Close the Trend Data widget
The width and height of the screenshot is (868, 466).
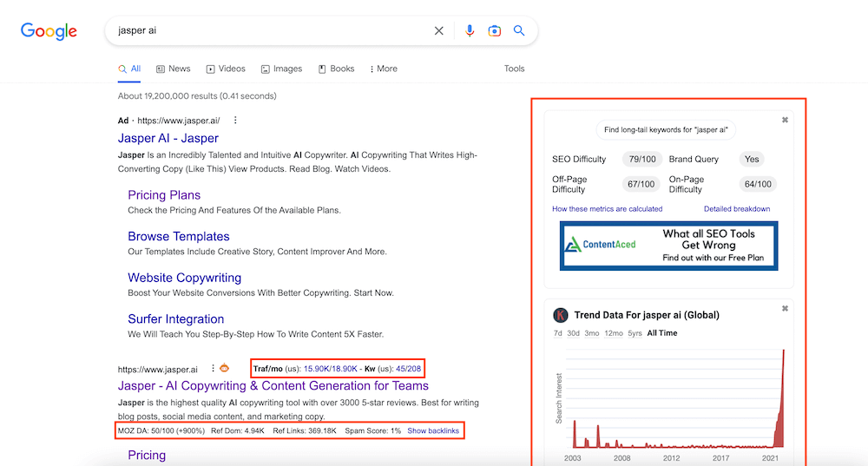point(785,309)
